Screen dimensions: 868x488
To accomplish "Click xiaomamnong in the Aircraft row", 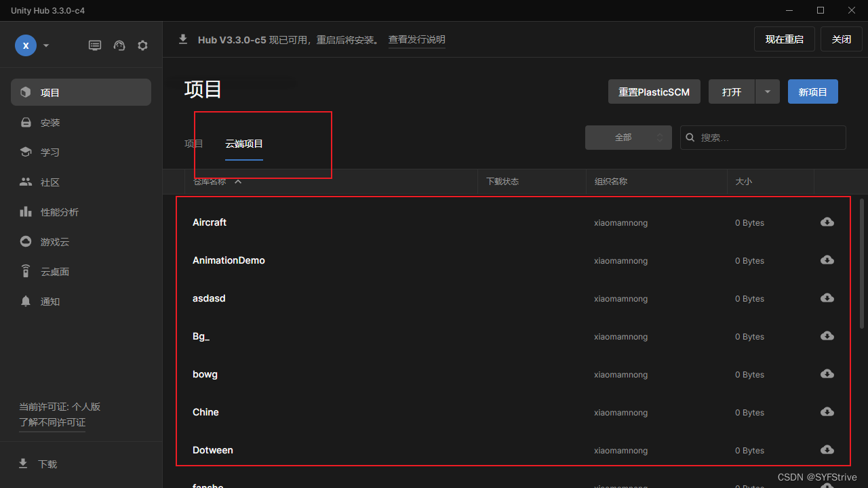I will tap(620, 223).
